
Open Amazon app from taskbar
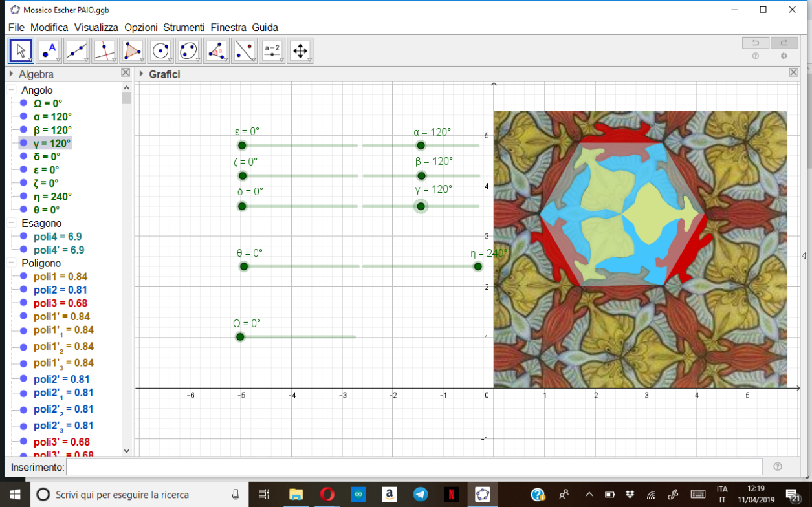tap(389, 495)
